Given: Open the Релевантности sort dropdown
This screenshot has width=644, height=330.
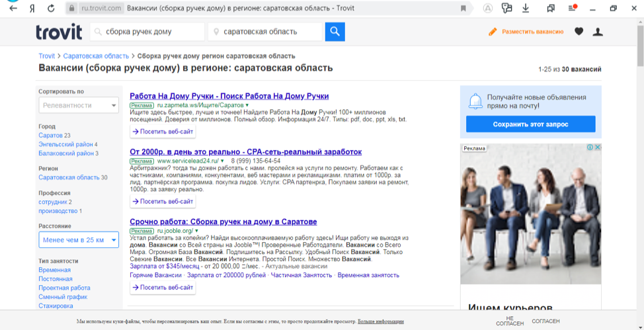Looking at the screenshot, I should (78, 105).
